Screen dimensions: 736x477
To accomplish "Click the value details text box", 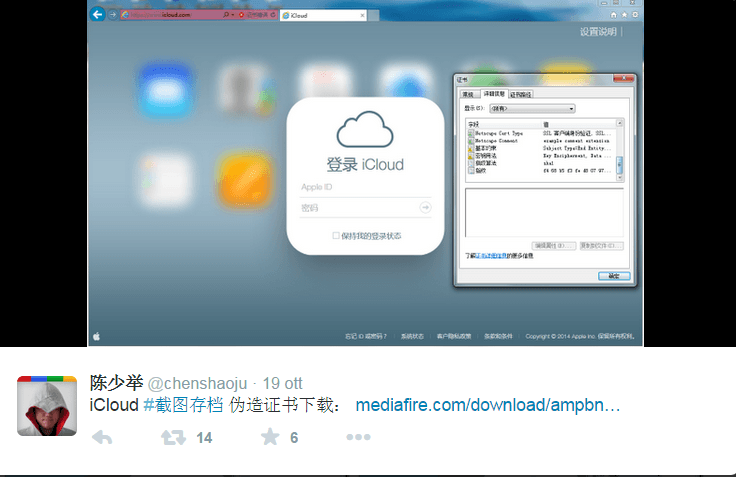I will pos(544,213).
